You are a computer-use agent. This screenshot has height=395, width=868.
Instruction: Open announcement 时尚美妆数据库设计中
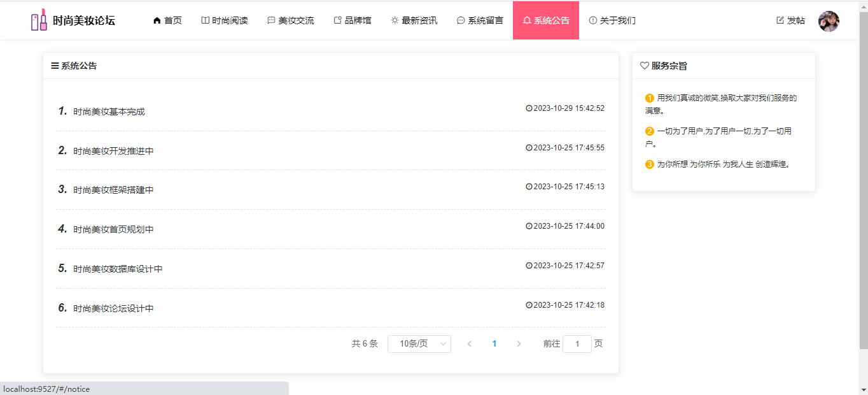pyautogui.click(x=118, y=269)
